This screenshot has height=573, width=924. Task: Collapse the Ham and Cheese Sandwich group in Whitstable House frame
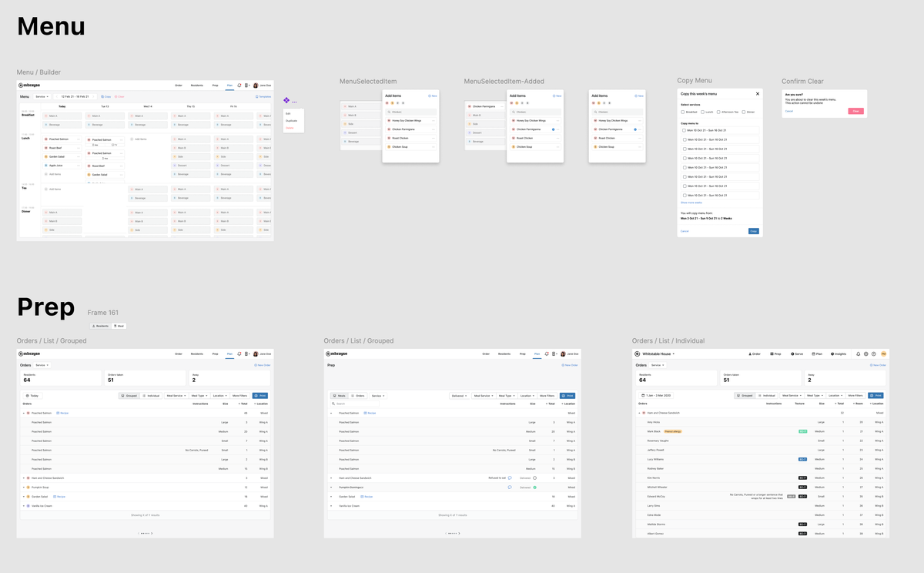click(639, 413)
